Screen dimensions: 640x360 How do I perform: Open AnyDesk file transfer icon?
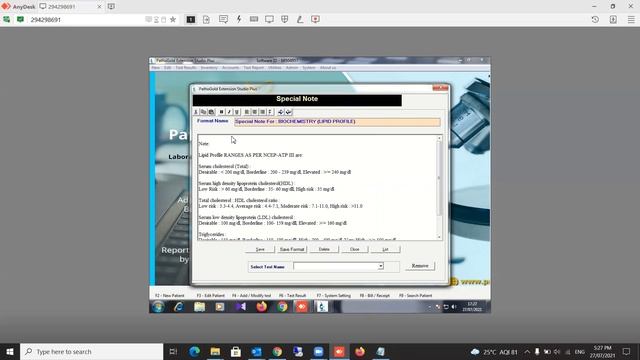tap(206, 19)
